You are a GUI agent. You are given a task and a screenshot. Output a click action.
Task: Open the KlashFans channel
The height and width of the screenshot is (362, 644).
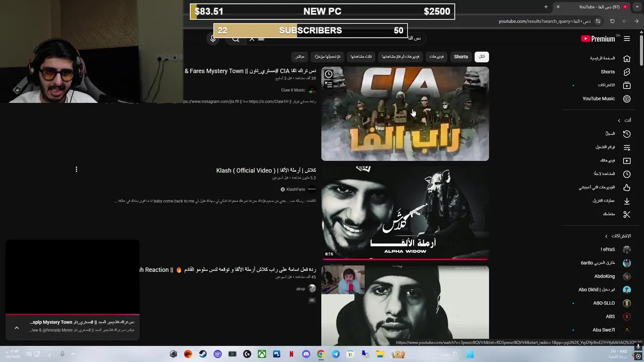coord(295,190)
